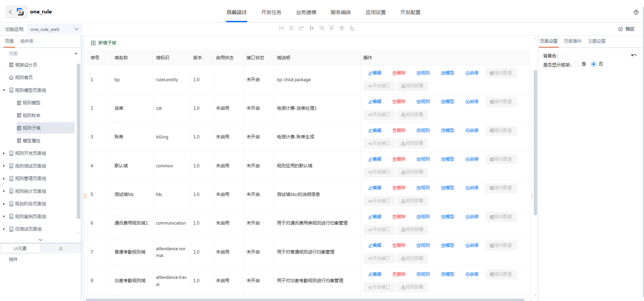Screen dimensions: 644x301
Task: Open the 背景色 color swatch
Action: coord(564,56)
